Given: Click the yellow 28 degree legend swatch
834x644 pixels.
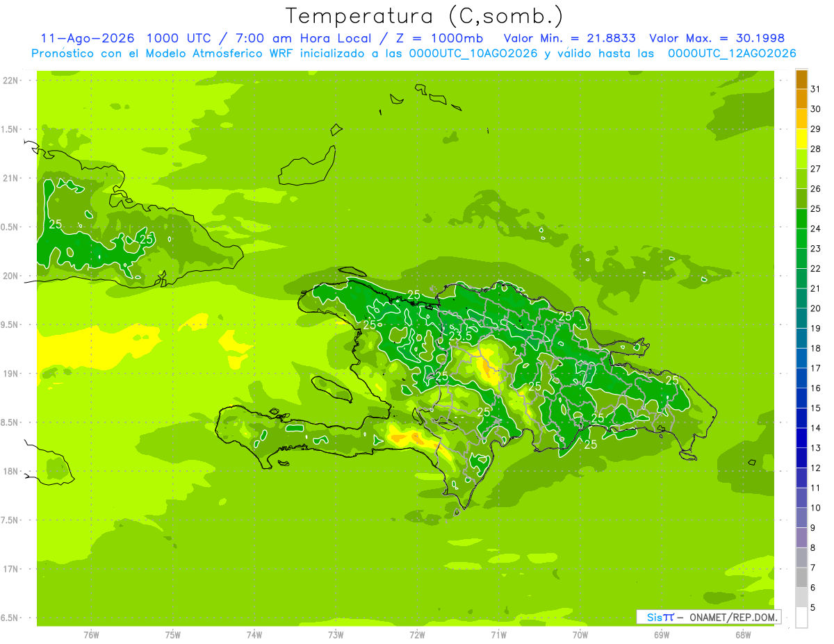Looking at the screenshot, I should 801,139.
